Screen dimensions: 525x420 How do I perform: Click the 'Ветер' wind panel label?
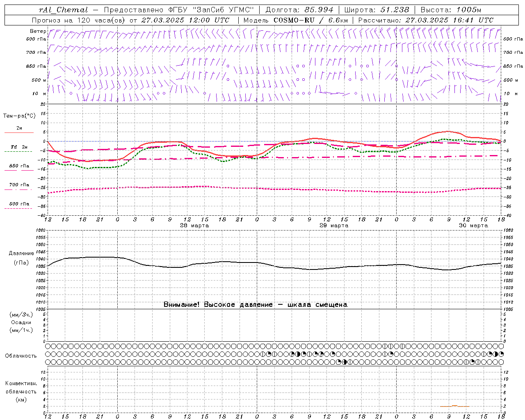[x=38, y=31]
